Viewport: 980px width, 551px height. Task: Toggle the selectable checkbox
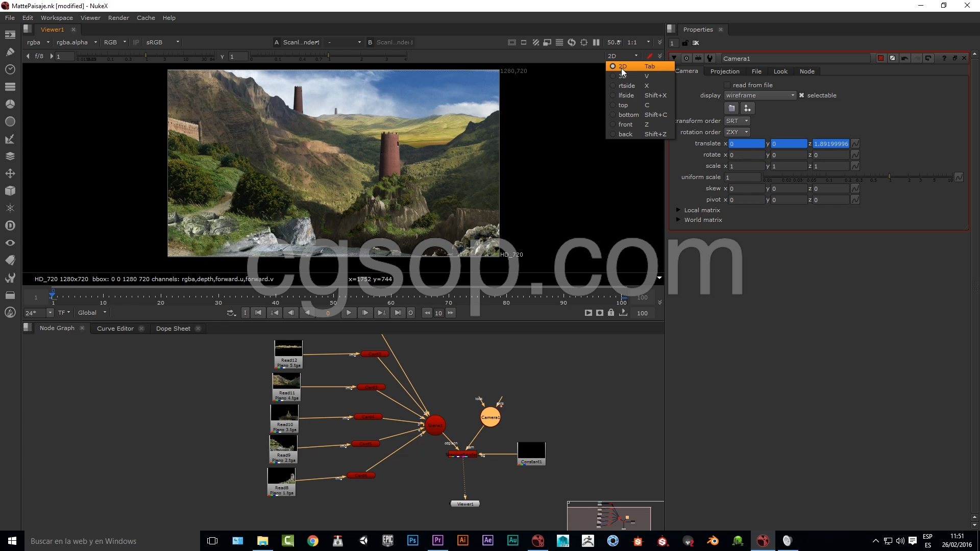[801, 95]
